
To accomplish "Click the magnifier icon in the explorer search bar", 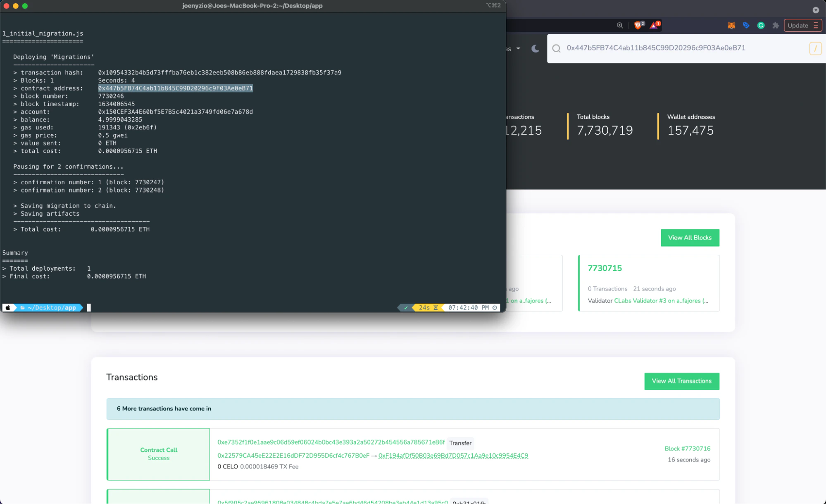I will coord(556,48).
